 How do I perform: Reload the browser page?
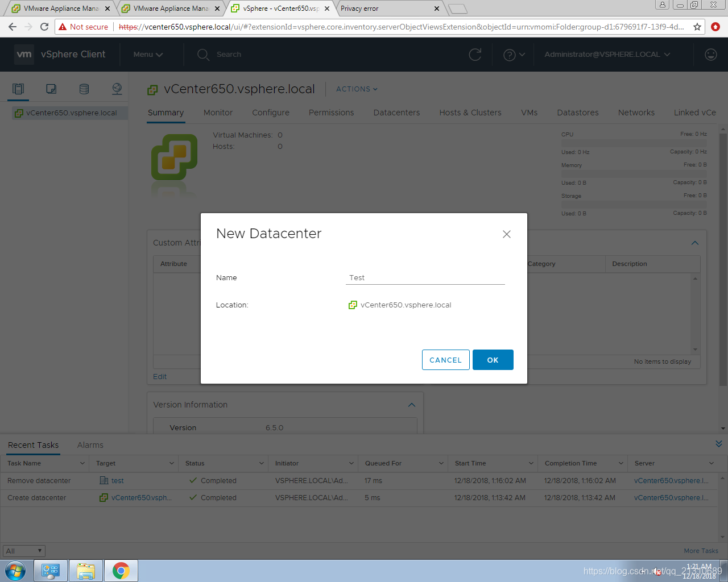point(44,27)
